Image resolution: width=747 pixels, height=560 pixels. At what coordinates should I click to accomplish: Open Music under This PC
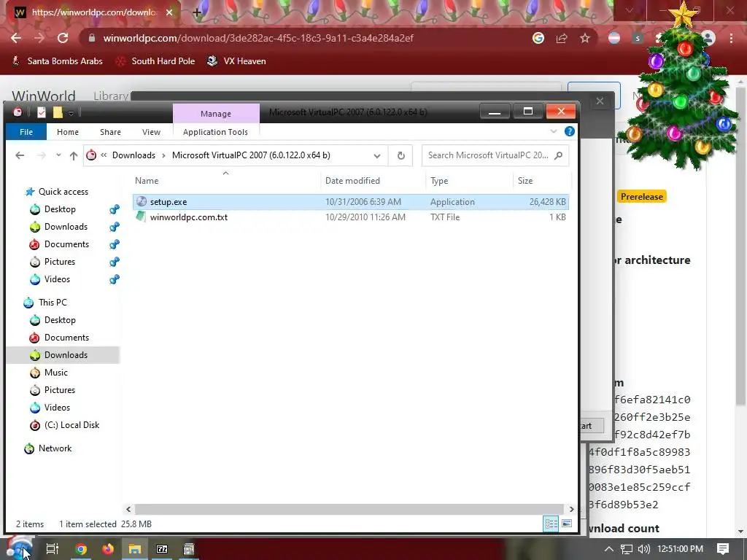[56, 373]
